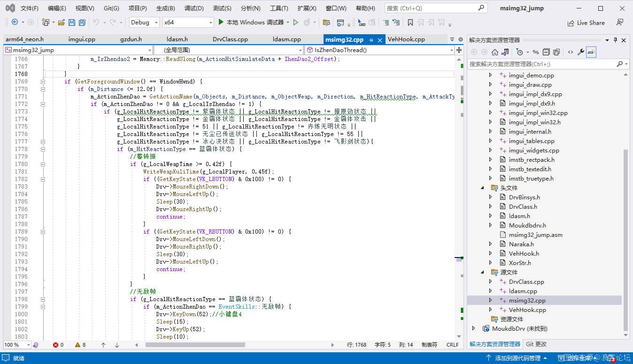Pin the msimg32.cpp tab

click(371, 40)
